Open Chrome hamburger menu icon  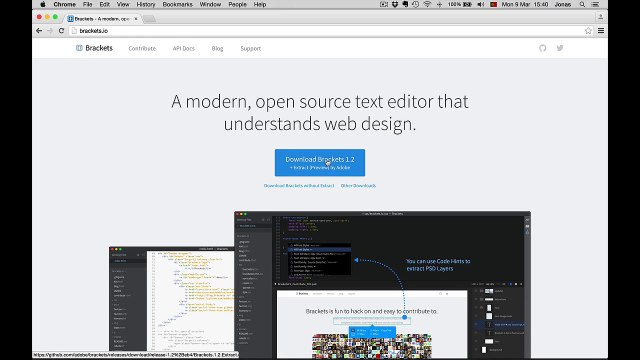point(601,31)
